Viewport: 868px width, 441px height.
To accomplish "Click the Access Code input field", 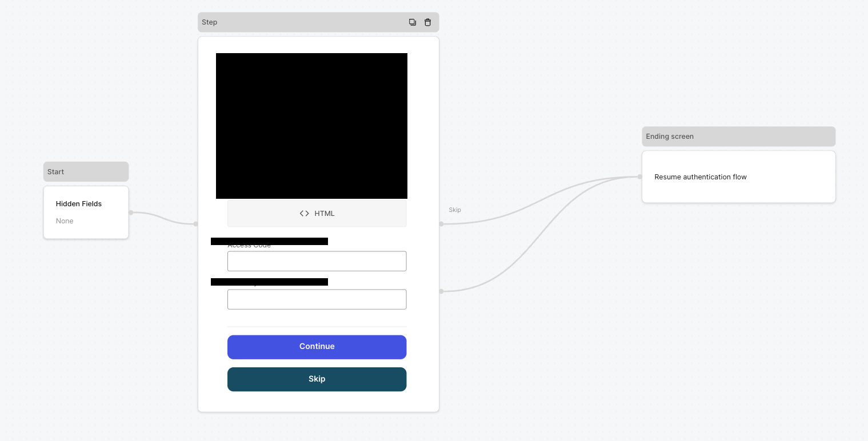I will click(x=317, y=261).
